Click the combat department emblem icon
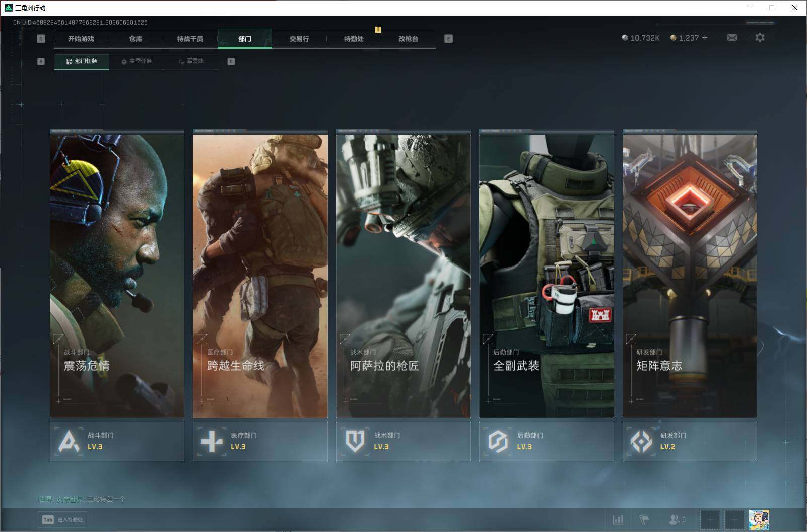The image size is (807, 532). click(x=69, y=441)
